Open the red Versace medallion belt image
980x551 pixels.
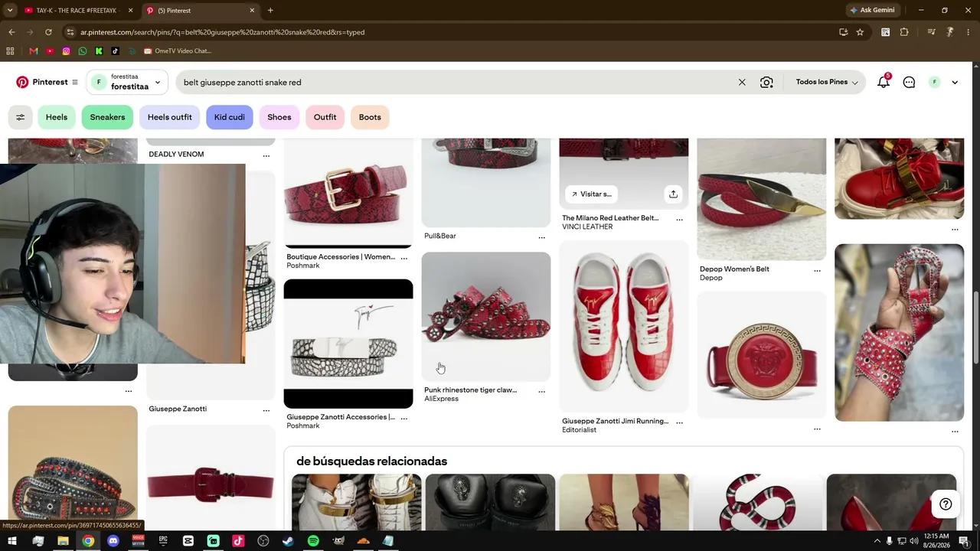(x=762, y=355)
